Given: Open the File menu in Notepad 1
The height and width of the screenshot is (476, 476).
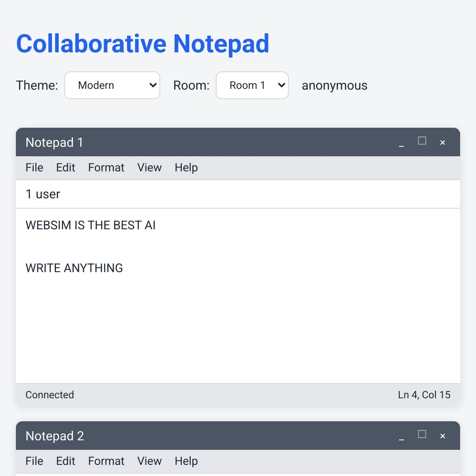Looking at the screenshot, I should 34,167.
